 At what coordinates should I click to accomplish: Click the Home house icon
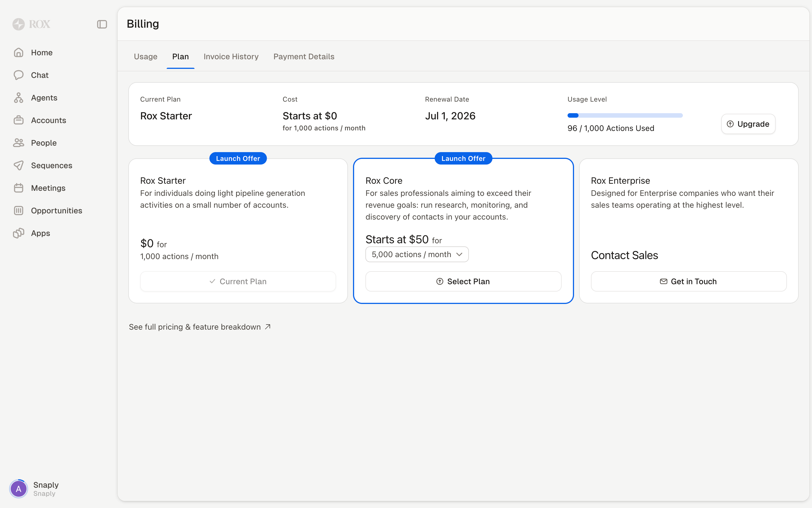18,52
